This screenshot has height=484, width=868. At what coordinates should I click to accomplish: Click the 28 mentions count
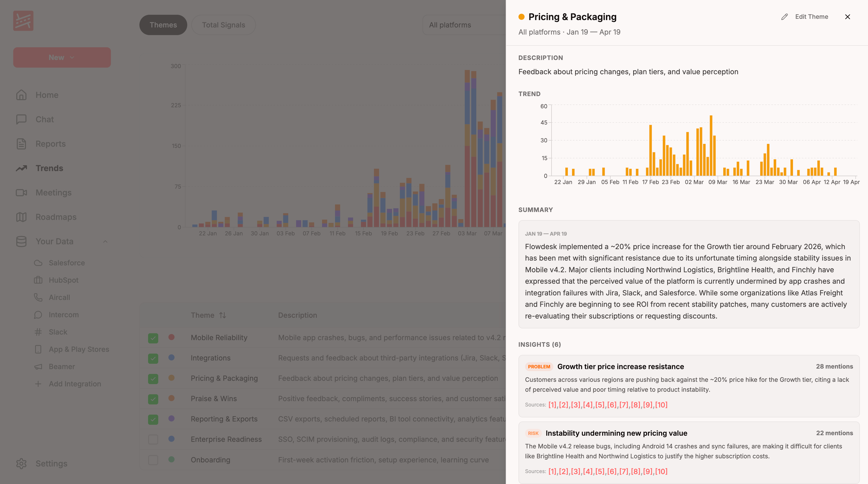[834, 367]
